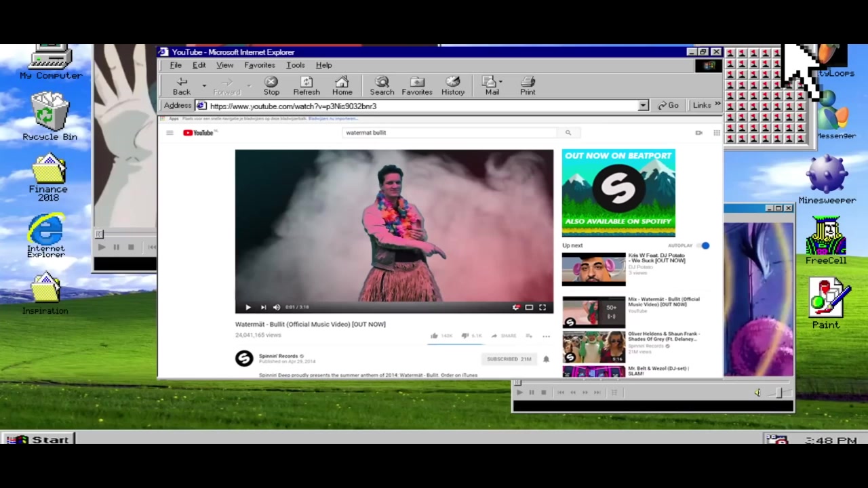The image size is (868, 488).
Task: Open the Inspiration folder on the desktop
Action: coord(45,294)
